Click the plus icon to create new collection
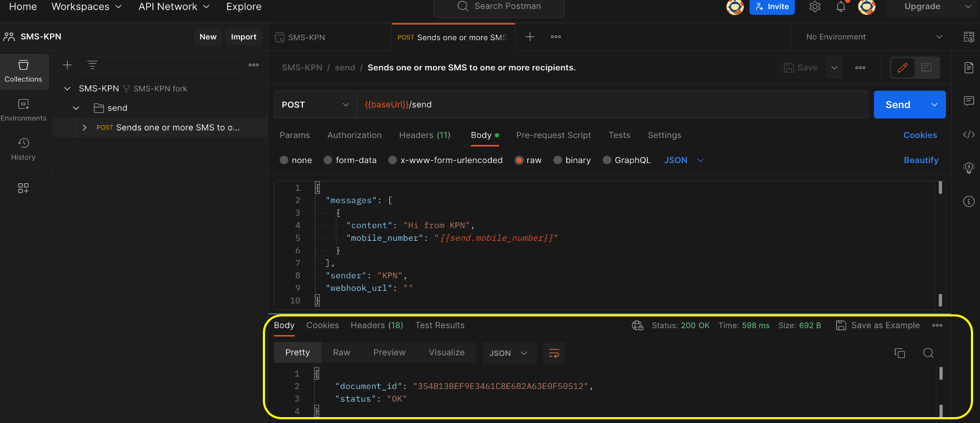 coord(67,65)
